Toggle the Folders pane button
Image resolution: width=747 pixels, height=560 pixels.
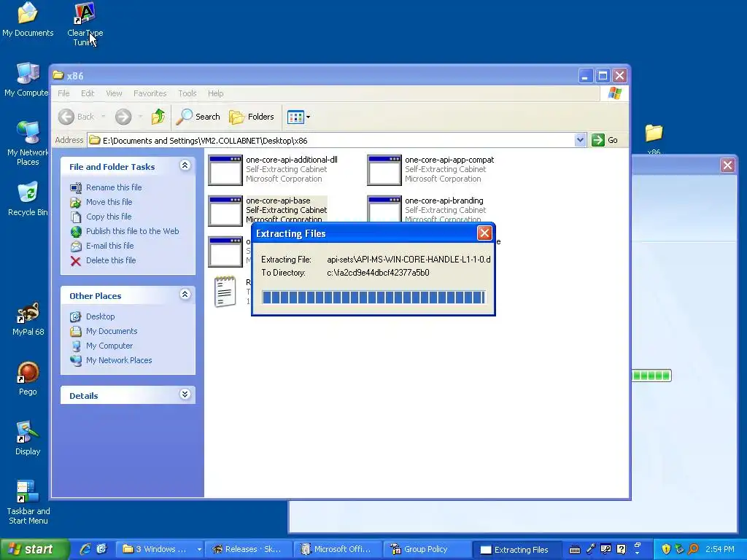(x=252, y=117)
